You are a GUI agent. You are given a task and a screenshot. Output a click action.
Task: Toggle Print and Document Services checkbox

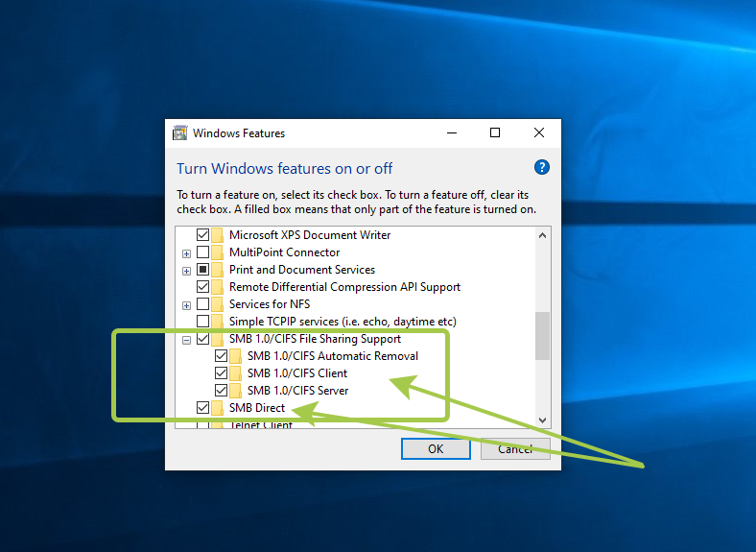[x=203, y=270]
